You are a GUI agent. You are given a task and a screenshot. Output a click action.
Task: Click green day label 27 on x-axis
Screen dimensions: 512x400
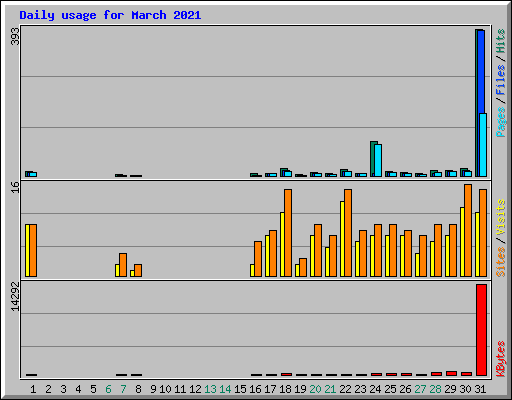coord(420,389)
